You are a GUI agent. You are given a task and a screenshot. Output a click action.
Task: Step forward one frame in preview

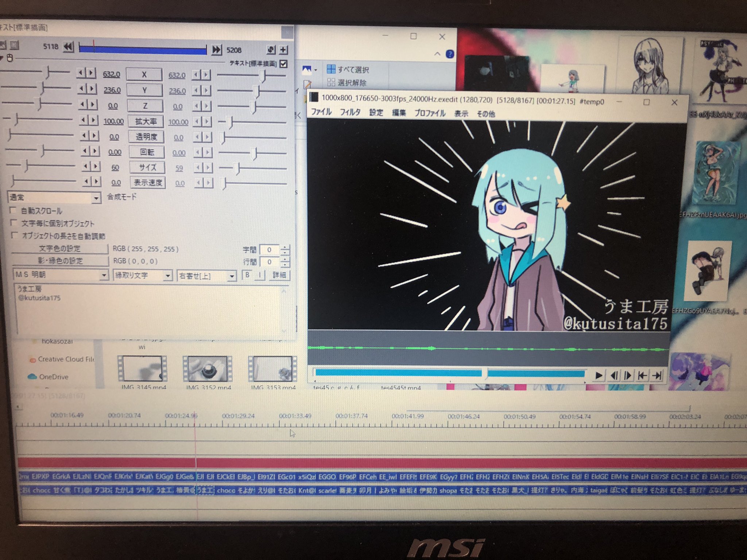628,375
